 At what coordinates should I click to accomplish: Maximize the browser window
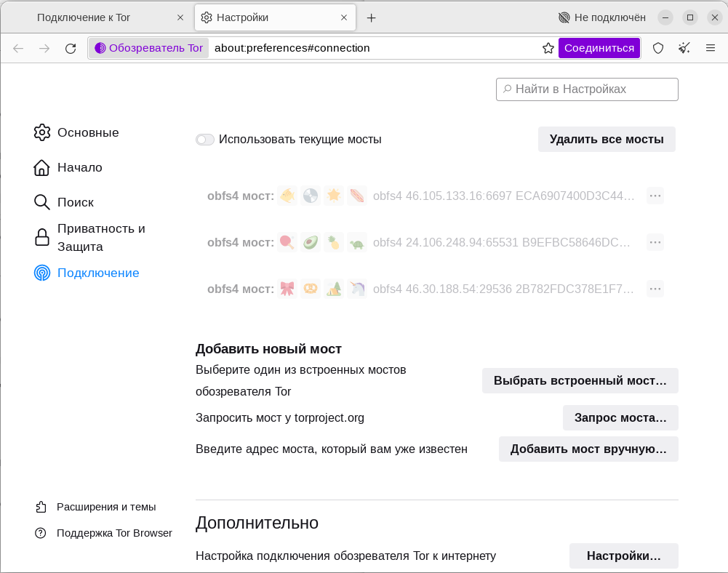click(x=690, y=17)
